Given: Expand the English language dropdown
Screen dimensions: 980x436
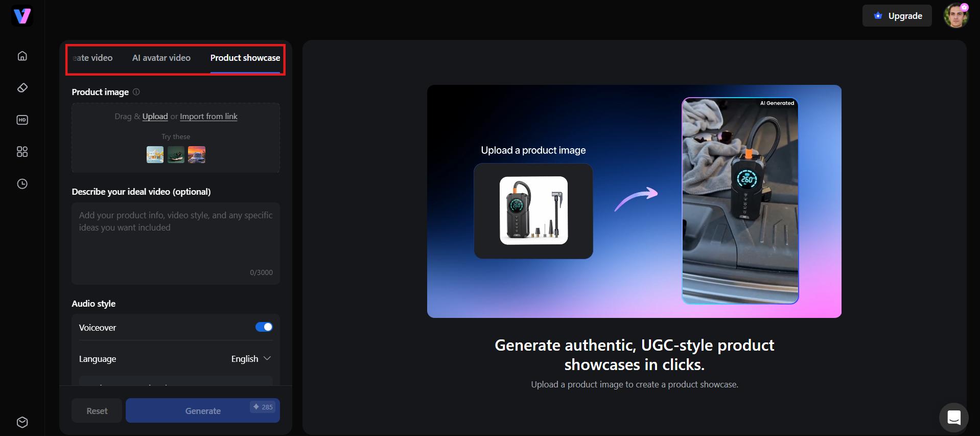Looking at the screenshot, I should 251,359.
